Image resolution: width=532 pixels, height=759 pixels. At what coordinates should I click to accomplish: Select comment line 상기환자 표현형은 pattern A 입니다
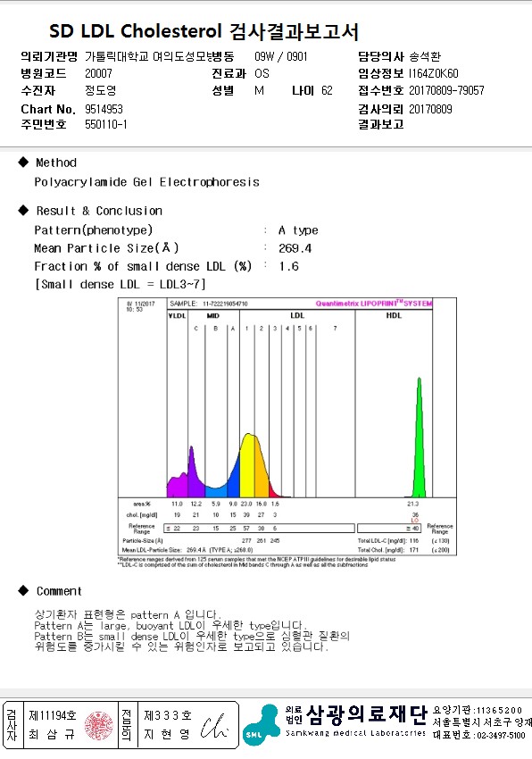click(128, 614)
